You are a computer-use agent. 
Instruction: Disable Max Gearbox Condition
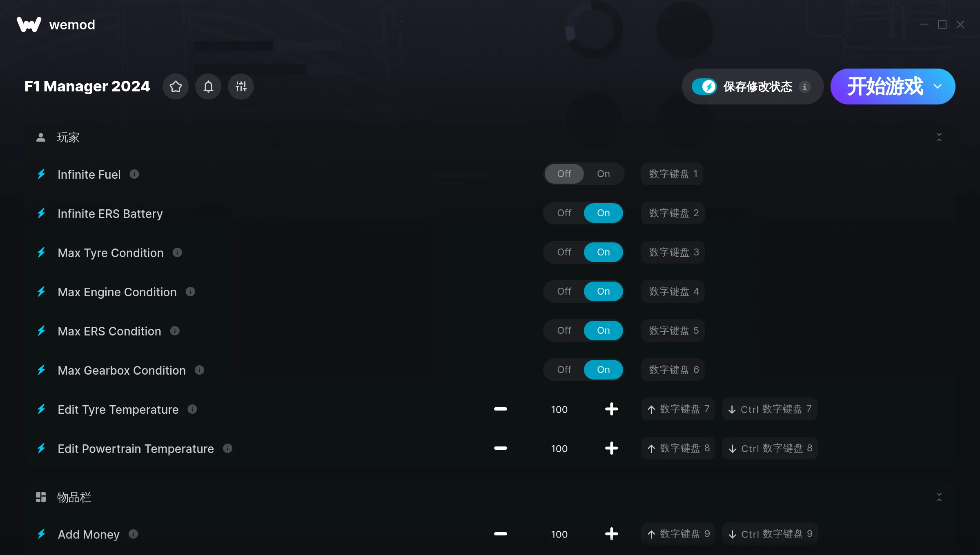(564, 370)
